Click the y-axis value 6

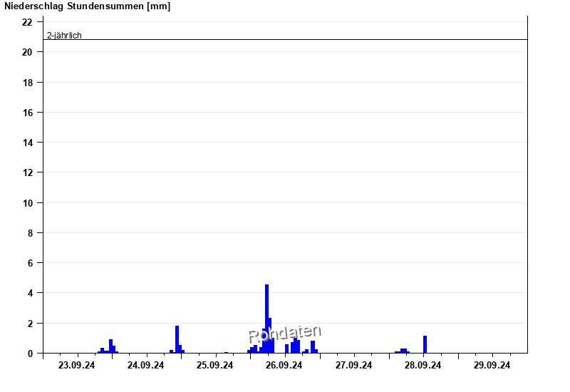[x=30, y=263]
